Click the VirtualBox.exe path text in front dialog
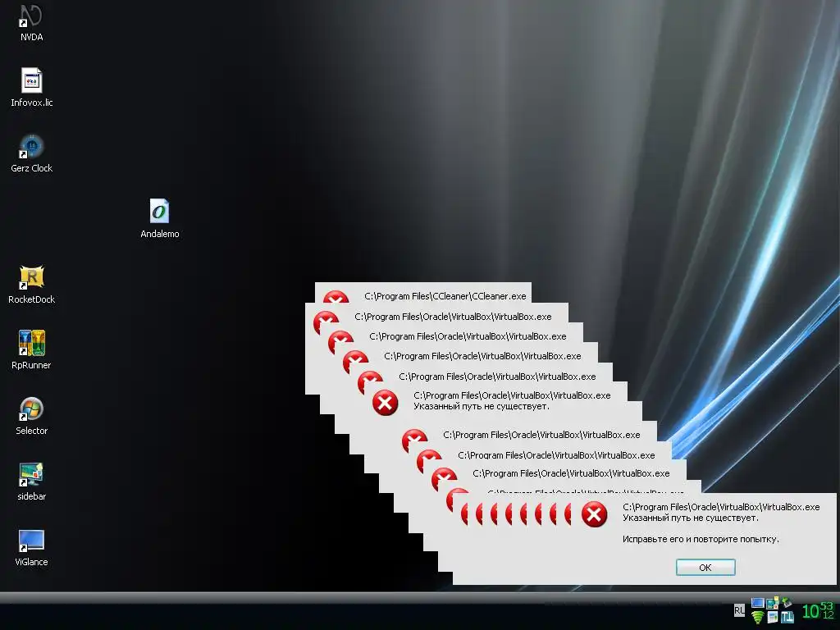 [721, 507]
